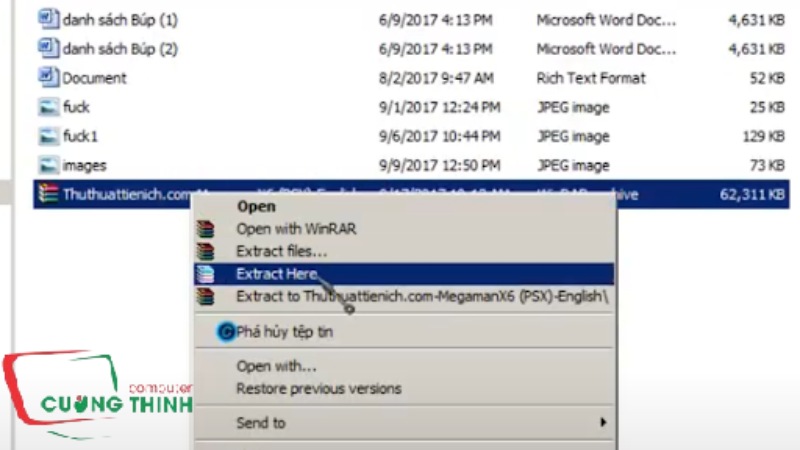Click the Word icon of danh sách Búp (2)
The height and width of the screenshot is (450, 800).
pos(48,48)
